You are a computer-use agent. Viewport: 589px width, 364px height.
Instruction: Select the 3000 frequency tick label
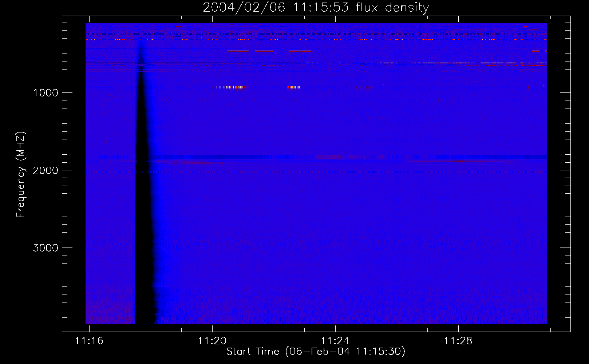click(46, 248)
